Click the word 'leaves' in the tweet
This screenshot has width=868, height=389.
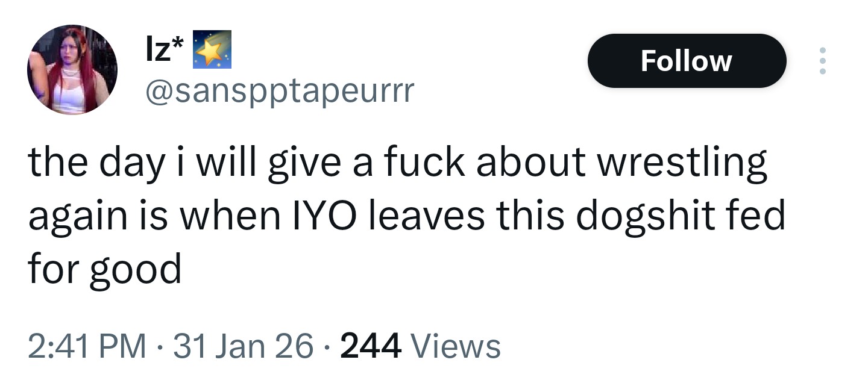coord(427,217)
